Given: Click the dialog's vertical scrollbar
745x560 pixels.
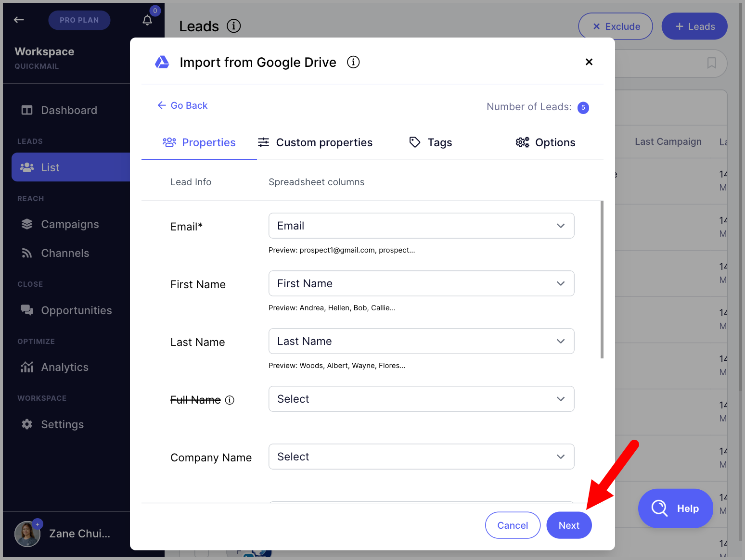Looking at the screenshot, I should coord(602,280).
